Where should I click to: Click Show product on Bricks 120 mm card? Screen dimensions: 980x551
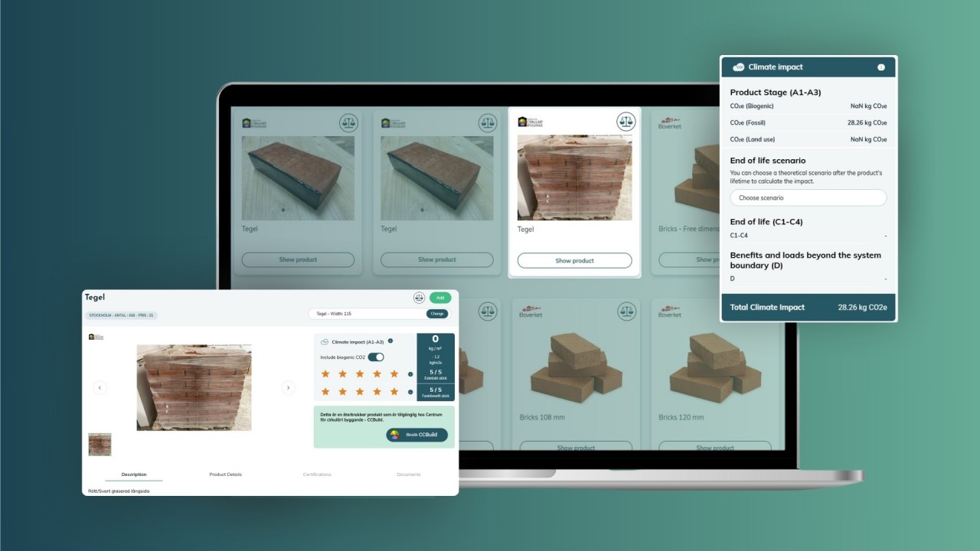pyautogui.click(x=715, y=447)
